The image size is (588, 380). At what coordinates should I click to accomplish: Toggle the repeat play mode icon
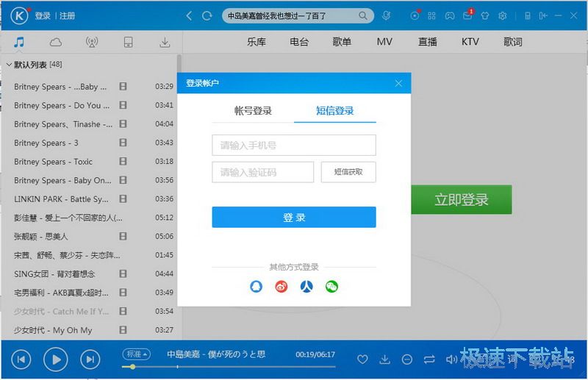[x=429, y=359]
